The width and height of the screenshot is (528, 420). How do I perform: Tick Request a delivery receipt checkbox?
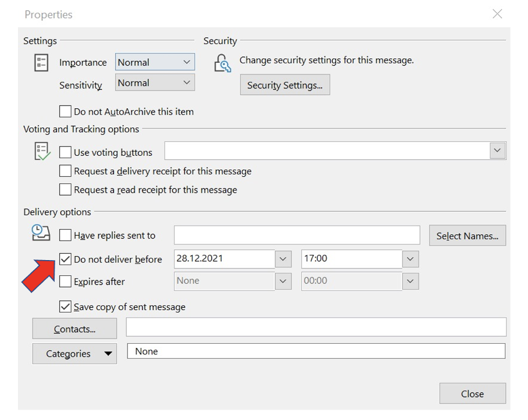65,171
